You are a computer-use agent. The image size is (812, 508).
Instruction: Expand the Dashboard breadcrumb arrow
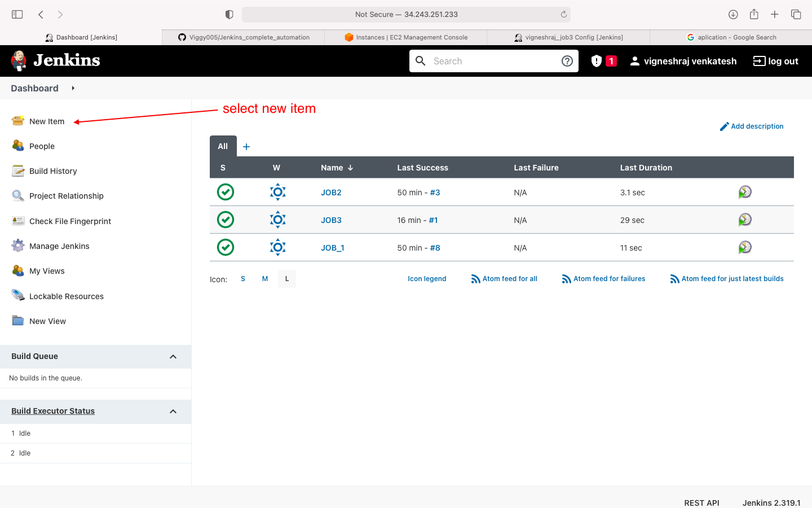73,88
